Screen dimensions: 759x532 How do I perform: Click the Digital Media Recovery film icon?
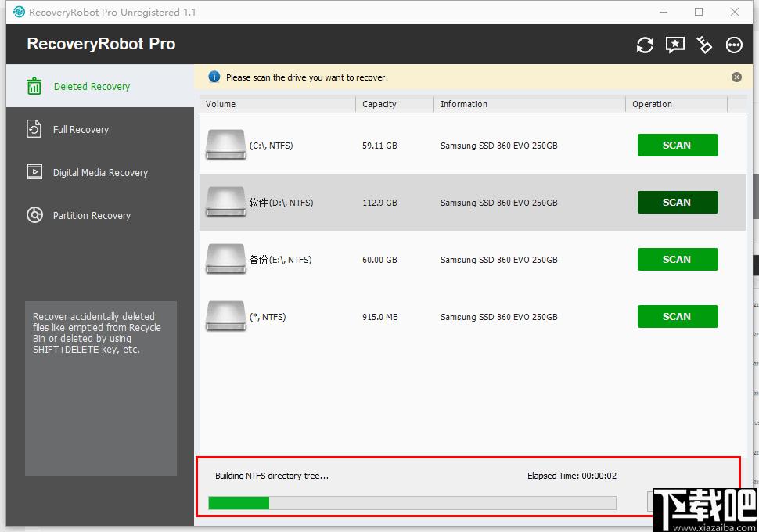pyautogui.click(x=34, y=172)
